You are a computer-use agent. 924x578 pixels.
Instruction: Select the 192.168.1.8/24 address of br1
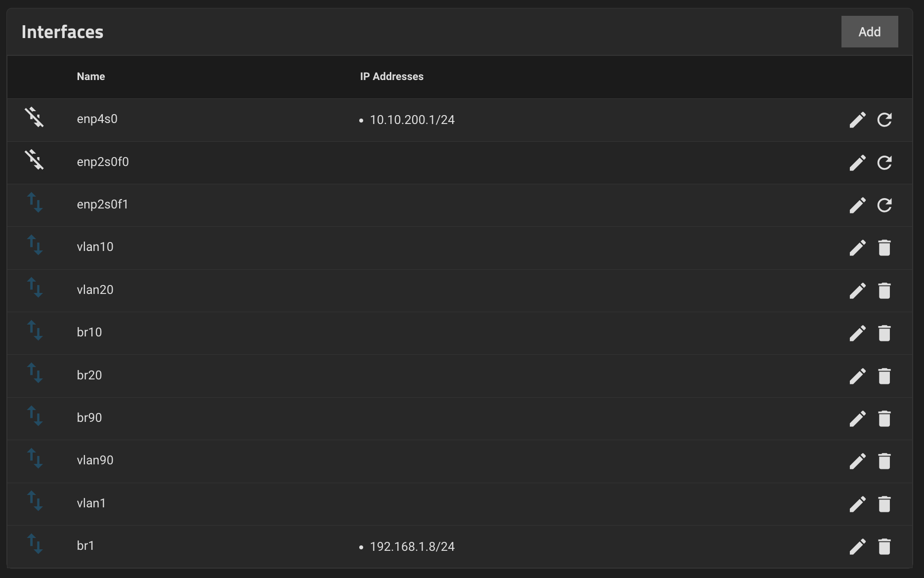click(412, 546)
